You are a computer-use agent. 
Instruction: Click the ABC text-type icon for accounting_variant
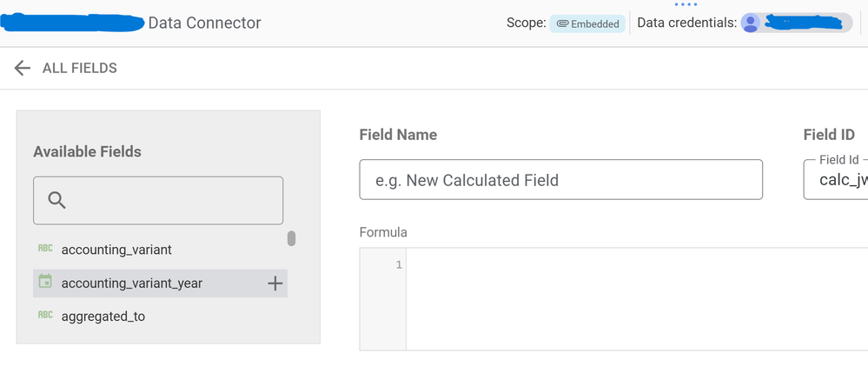click(x=45, y=249)
